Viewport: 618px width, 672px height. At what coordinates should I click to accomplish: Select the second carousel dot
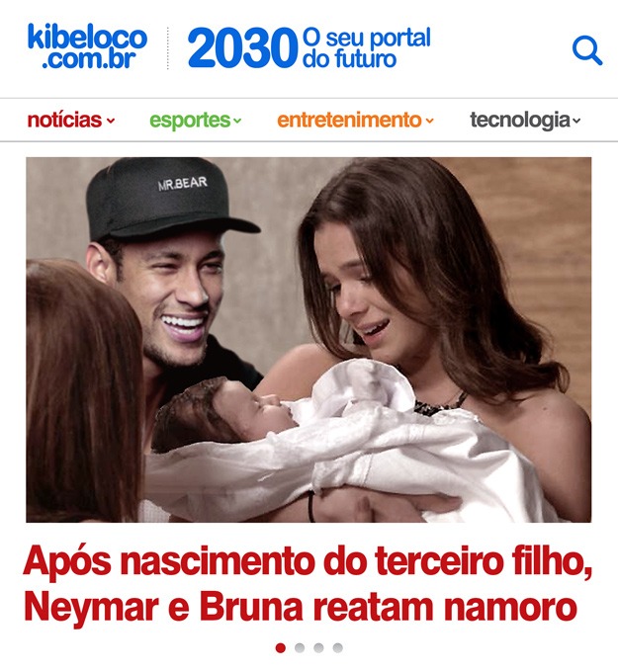click(300, 647)
